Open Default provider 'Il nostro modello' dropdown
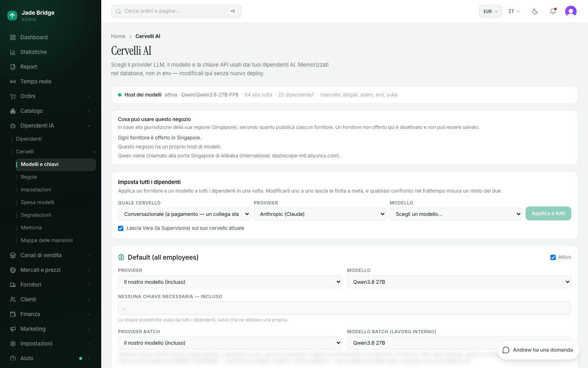Viewport: 588px width, 368px height. click(230, 282)
